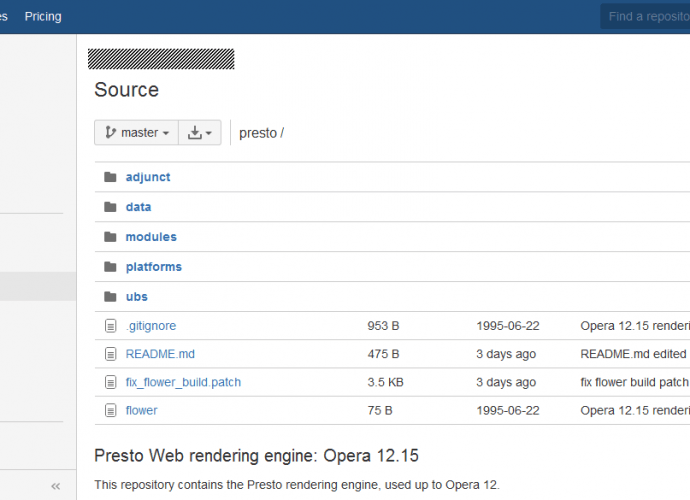Open the Pricing menu item
The width and height of the screenshot is (690, 500).
coord(43,16)
